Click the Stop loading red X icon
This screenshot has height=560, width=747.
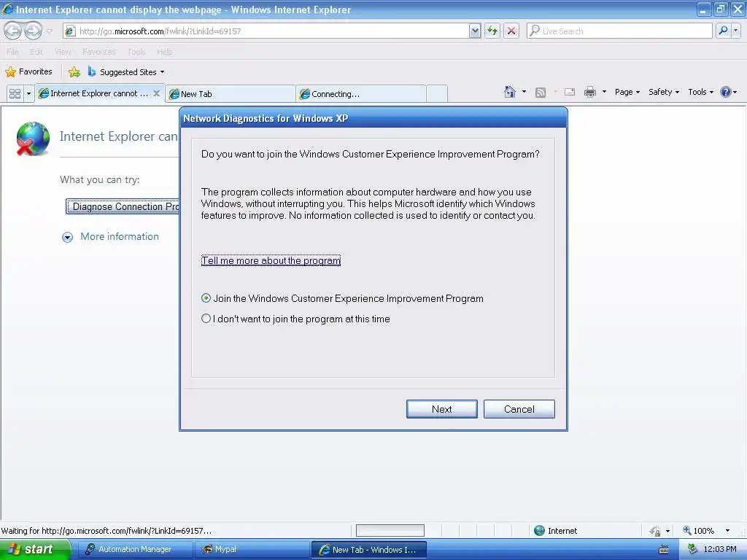tap(511, 31)
